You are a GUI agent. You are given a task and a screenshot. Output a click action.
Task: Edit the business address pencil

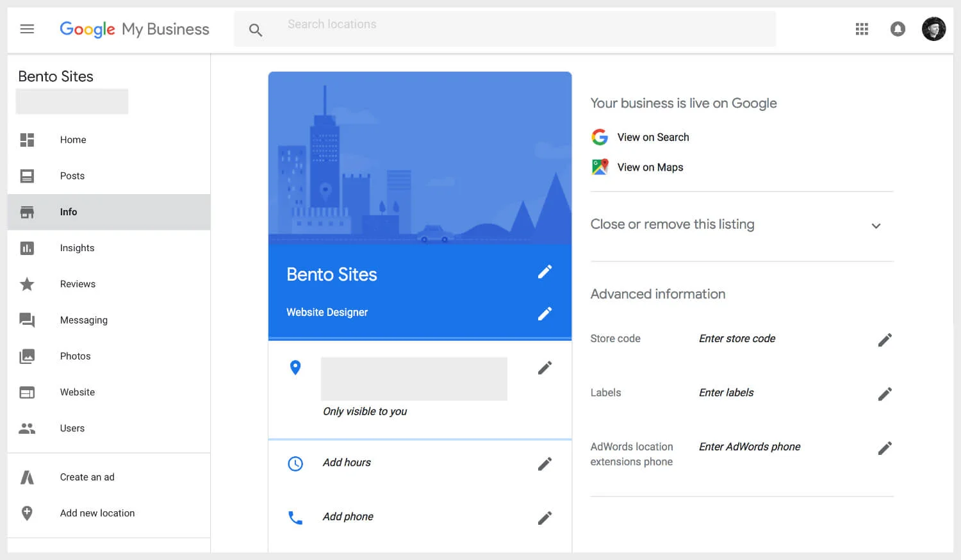[x=545, y=368]
